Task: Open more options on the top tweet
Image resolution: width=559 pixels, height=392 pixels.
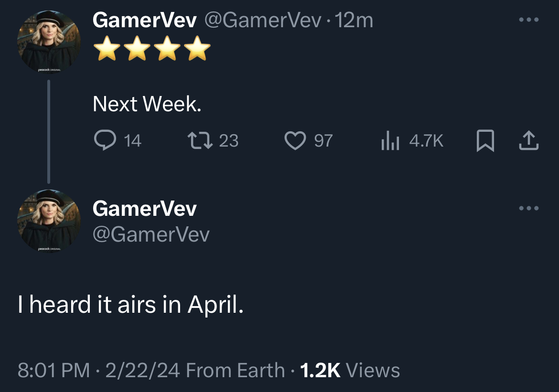Action: [x=529, y=20]
